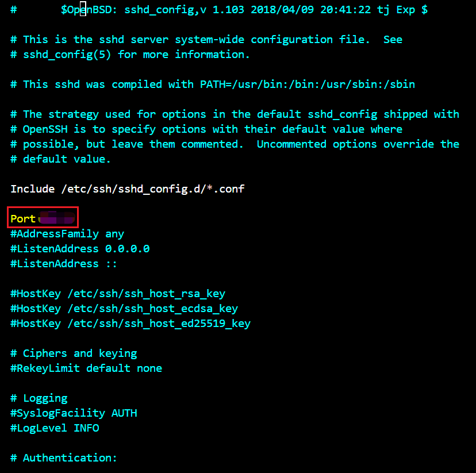Click the #ListenAddress 0.0.0.0 line
Viewport: 476px width, 473px height.
coord(80,249)
